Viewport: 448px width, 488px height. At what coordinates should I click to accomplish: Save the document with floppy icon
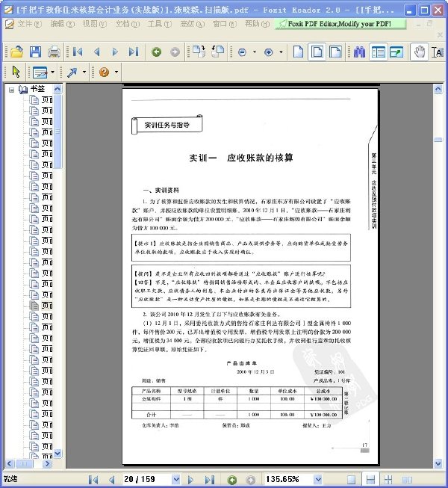(x=35, y=52)
